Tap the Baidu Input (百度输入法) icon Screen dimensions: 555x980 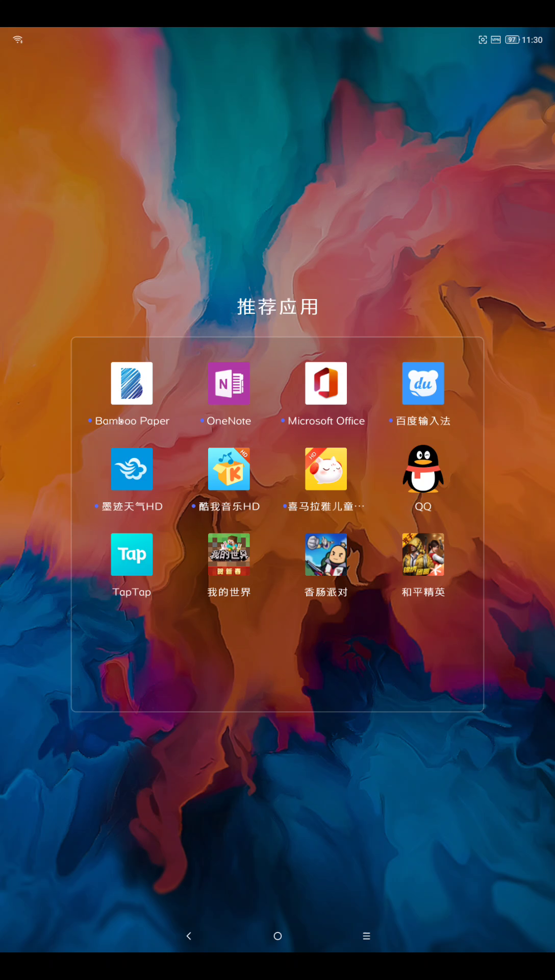pyautogui.click(x=423, y=383)
